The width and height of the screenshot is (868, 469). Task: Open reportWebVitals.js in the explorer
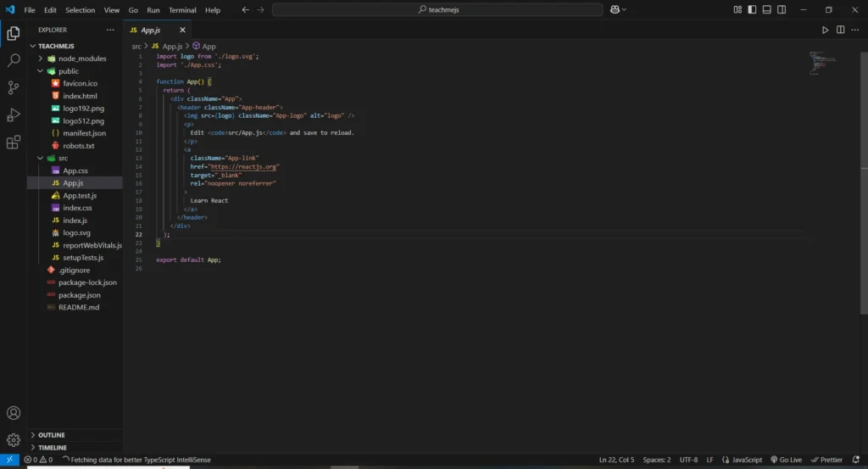(x=92, y=245)
